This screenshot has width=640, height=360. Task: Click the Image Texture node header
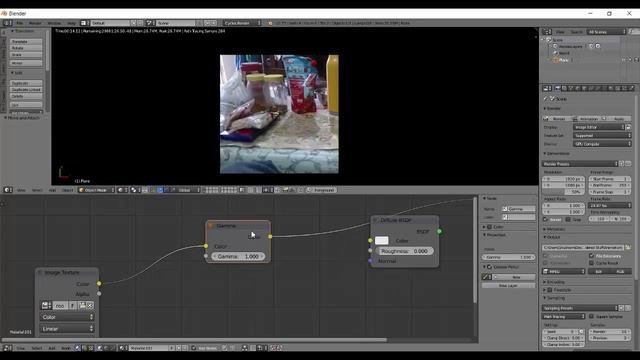click(67, 273)
